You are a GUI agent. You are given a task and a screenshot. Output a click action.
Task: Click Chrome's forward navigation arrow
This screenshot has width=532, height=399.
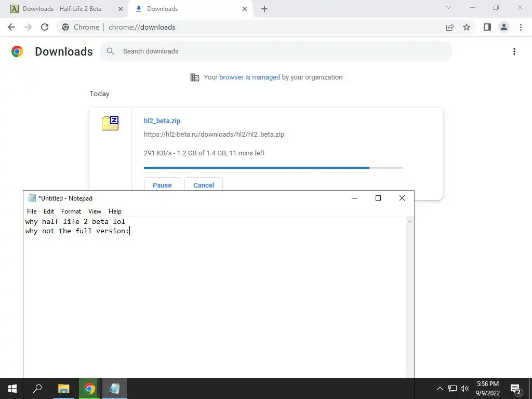click(28, 27)
